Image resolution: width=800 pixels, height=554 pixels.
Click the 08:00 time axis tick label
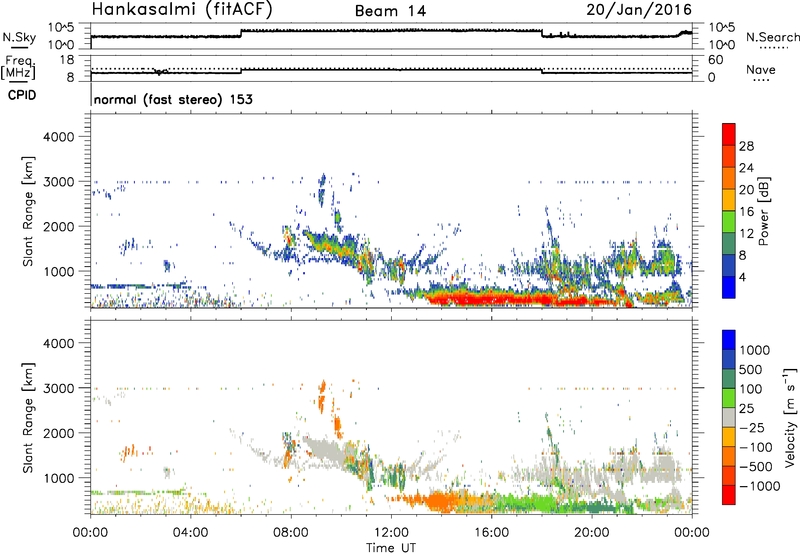[x=291, y=533]
